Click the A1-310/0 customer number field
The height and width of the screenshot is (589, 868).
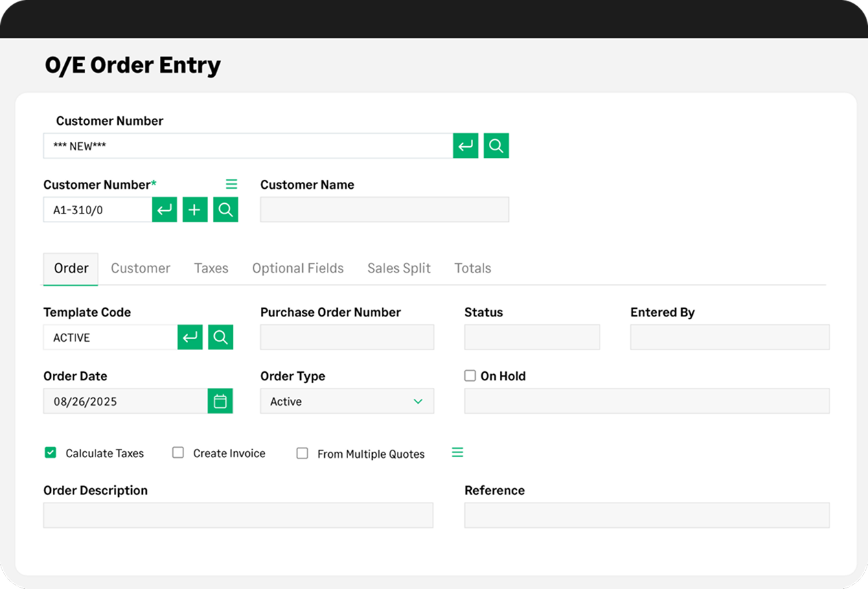(98, 209)
